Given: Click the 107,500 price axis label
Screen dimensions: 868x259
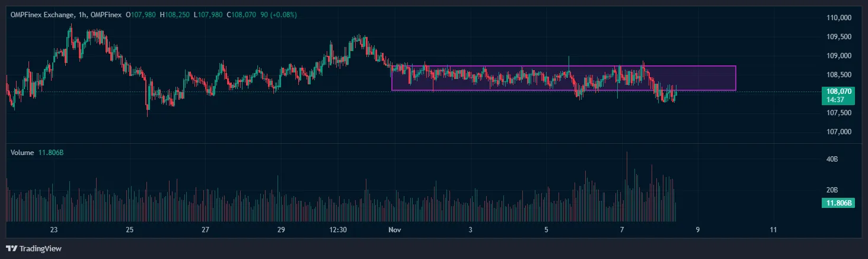Looking at the screenshot, I should click(838, 113).
